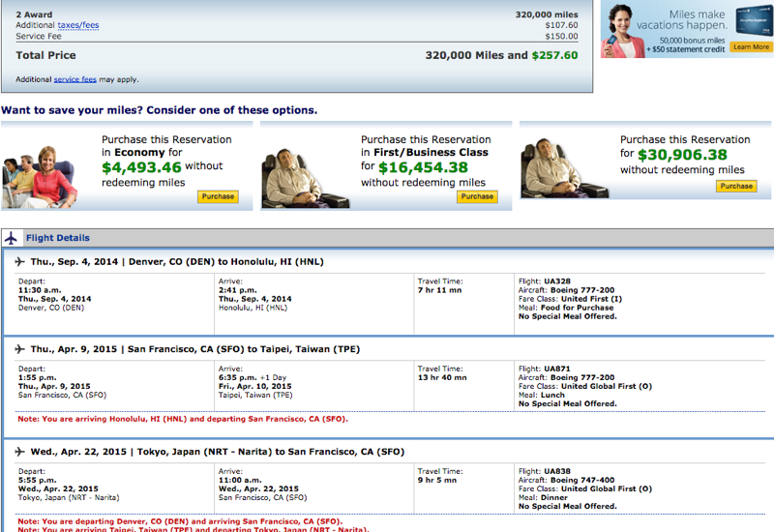Open the service fees link
Screen dimensions: 774x532
point(75,79)
